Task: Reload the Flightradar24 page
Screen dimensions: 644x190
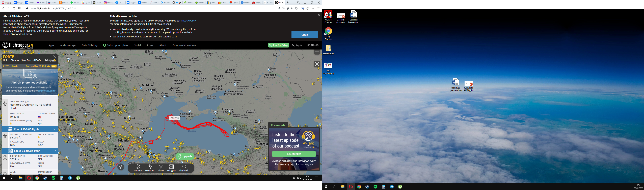Action: pyautogui.click(x=14, y=8)
